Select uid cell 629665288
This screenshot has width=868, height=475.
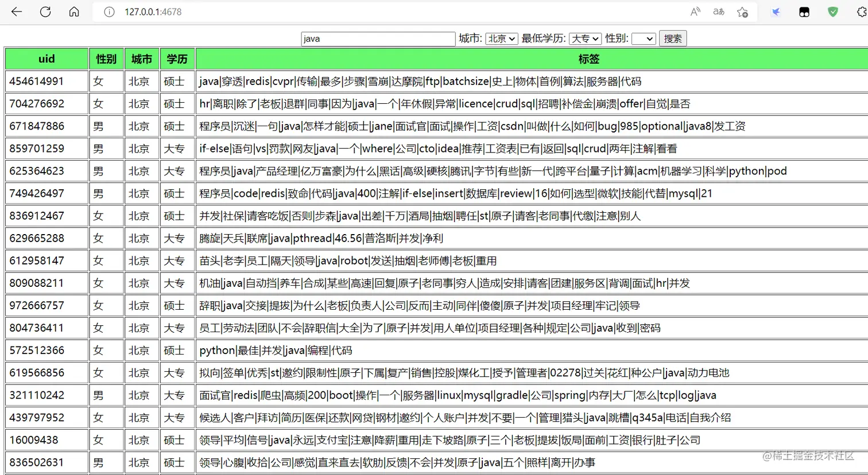[x=46, y=238]
